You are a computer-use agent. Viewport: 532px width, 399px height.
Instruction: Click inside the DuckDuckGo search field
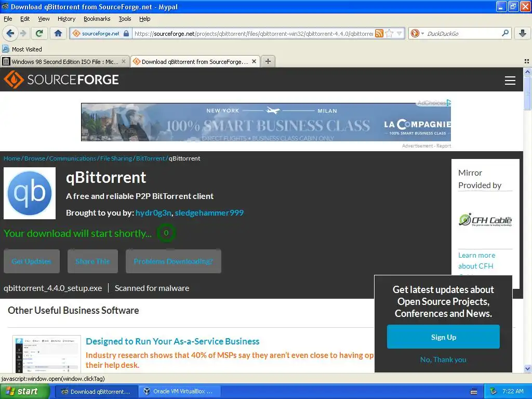pos(463,33)
